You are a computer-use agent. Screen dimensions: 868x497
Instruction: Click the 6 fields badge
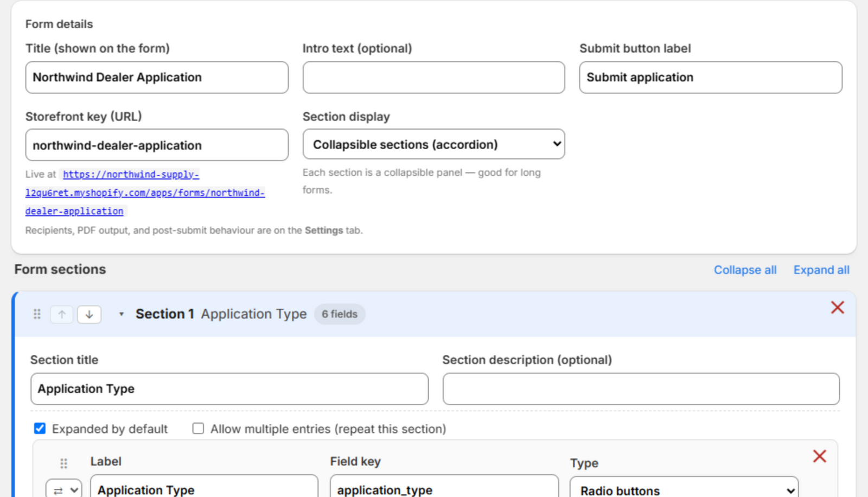340,314
